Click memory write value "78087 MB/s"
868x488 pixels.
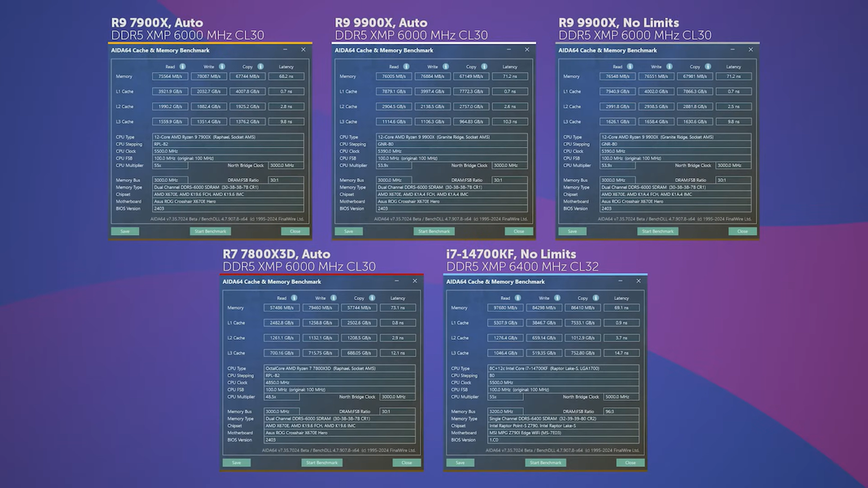pos(209,76)
